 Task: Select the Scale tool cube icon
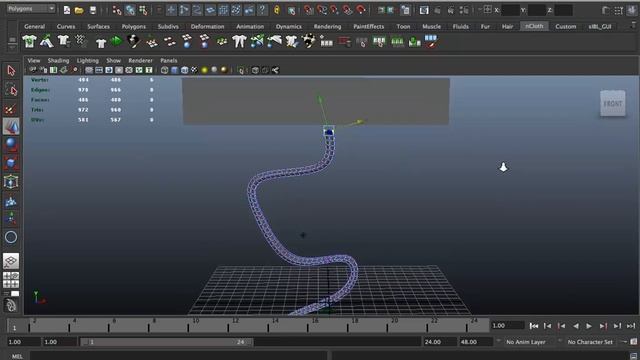point(11,163)
